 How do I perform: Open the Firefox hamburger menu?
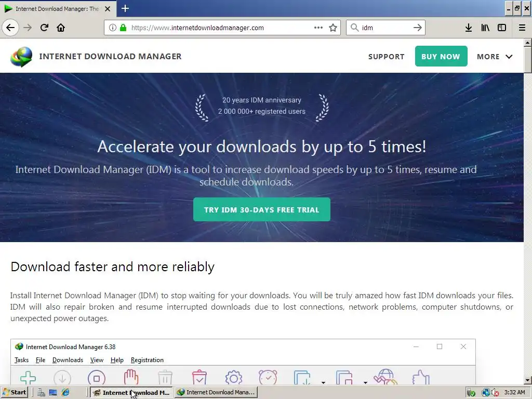[522, 28]
